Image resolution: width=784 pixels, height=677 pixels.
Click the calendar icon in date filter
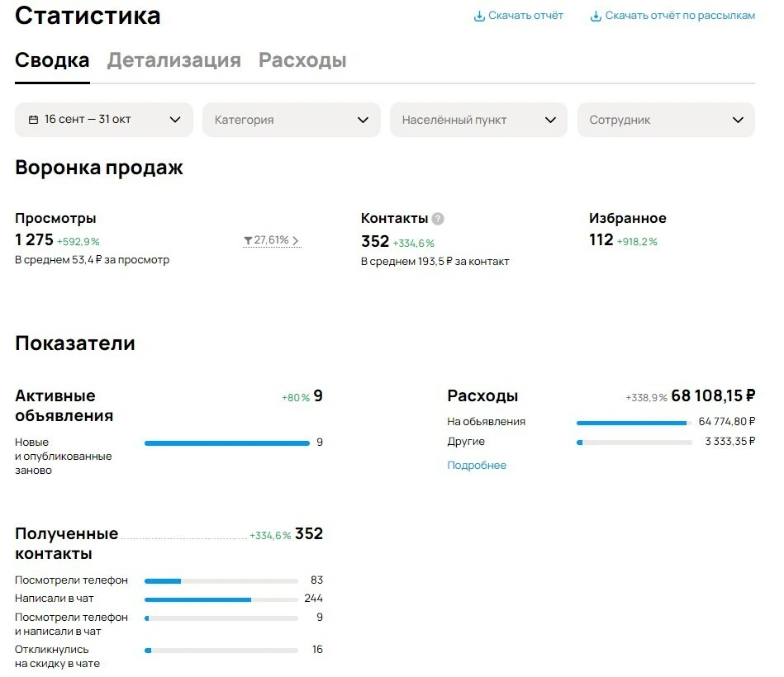pyautogui.click(x=34, y=120)
